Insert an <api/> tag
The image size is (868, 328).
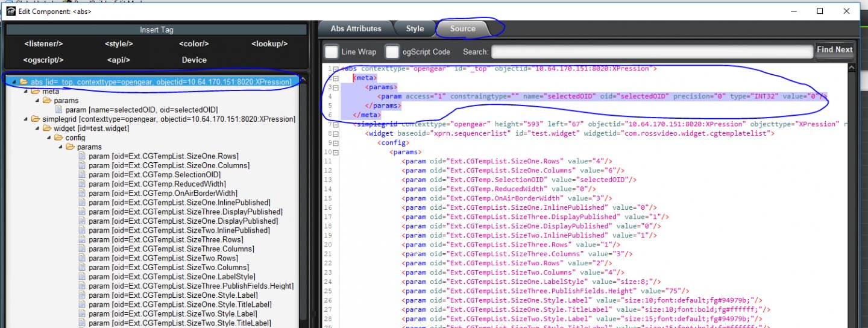[x=119, y=60]
